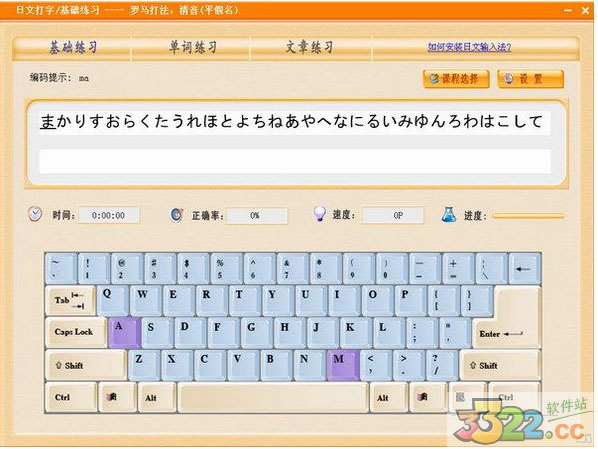This screenshot has height=449, width=598.
Task: Click the flask icon beside 进度
Action: (449, 214)
